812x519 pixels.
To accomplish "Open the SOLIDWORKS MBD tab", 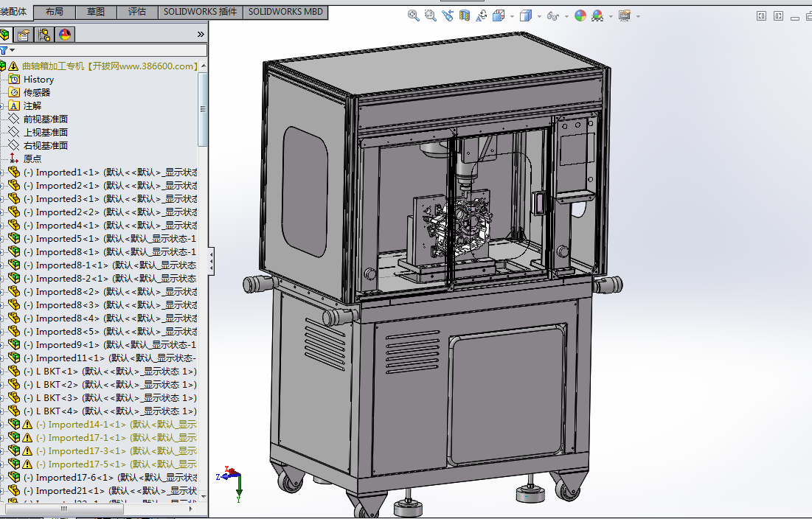I will pos(285,13).
